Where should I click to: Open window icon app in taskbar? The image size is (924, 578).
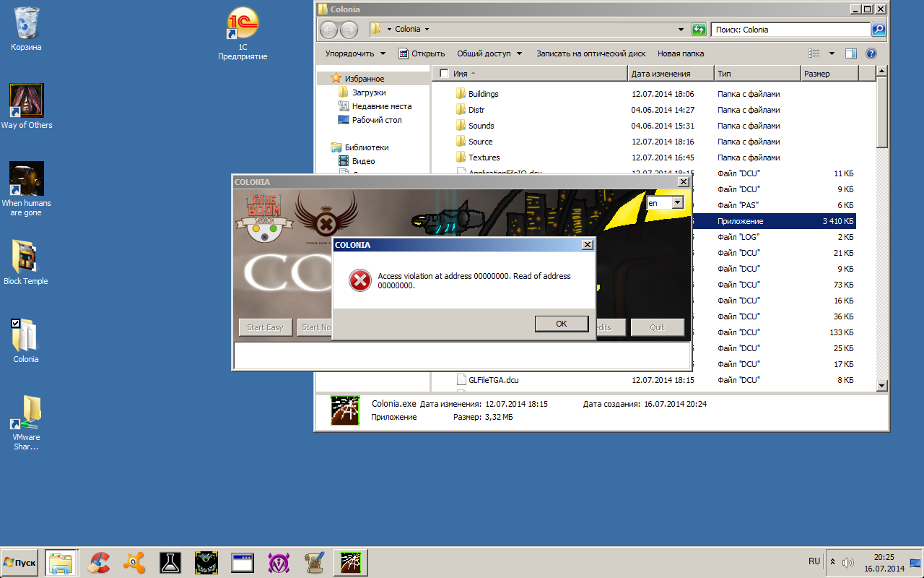pos(243,562)
